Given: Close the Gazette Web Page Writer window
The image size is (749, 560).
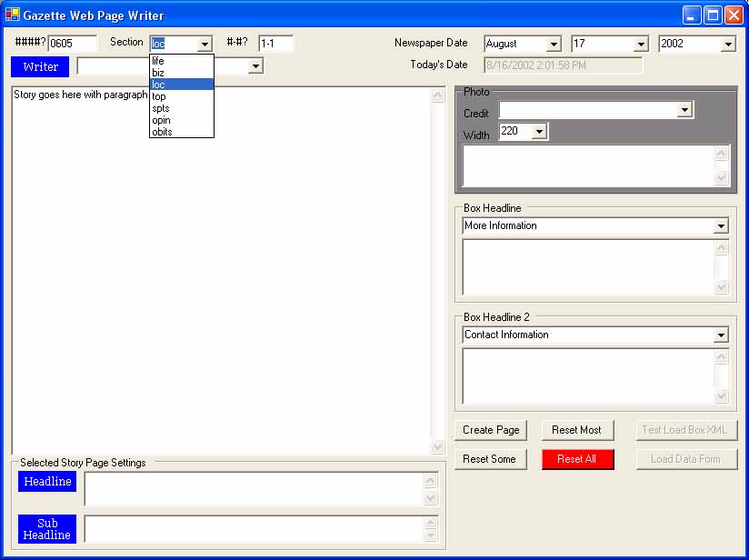Looking at the screenshot, I should tap(734, 15).
